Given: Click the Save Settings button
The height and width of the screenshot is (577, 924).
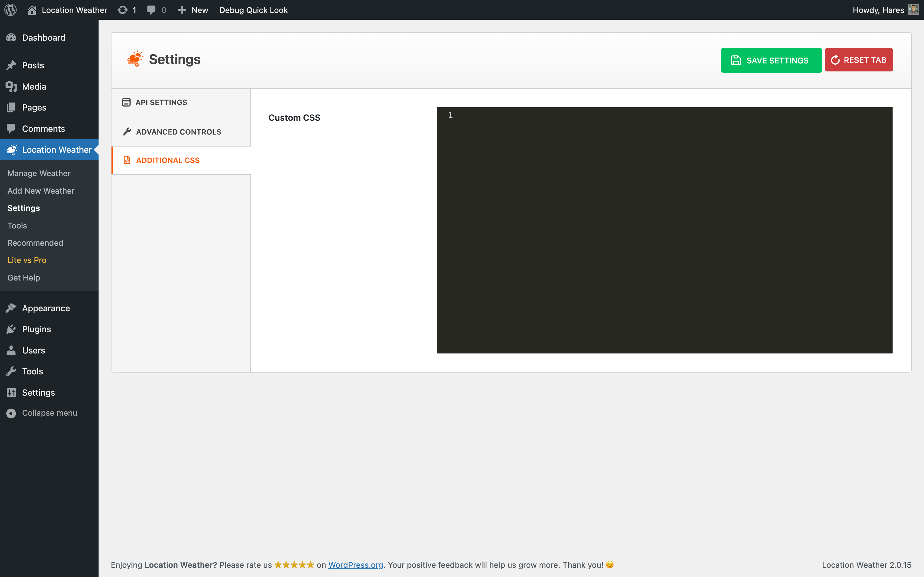Looking at the screenshot, I should click(771, 60).
